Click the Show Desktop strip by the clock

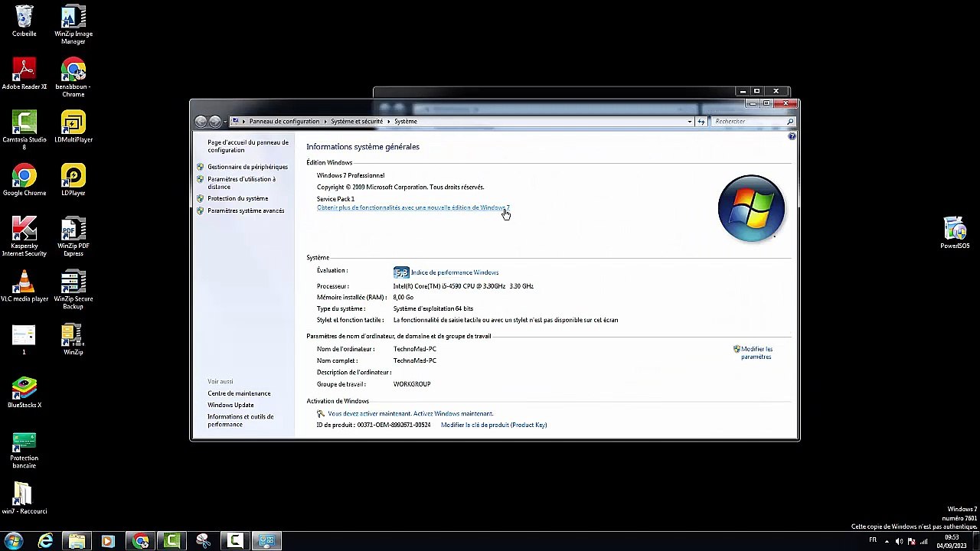tap(975, 541)
